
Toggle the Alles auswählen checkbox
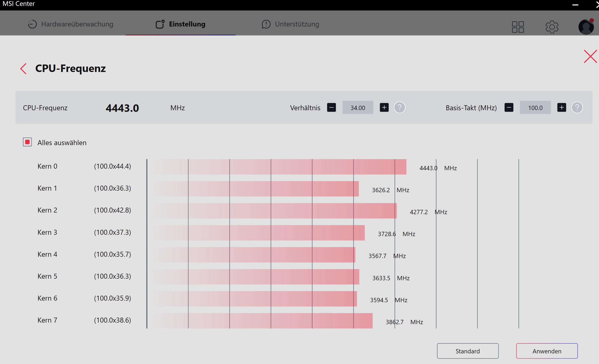click(x=27, y=142)
